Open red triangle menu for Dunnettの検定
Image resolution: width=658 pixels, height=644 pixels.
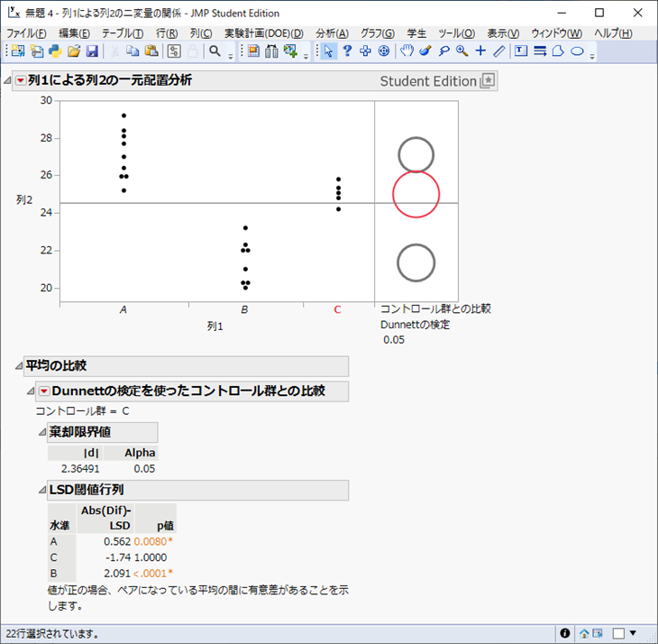click(44, 391)
